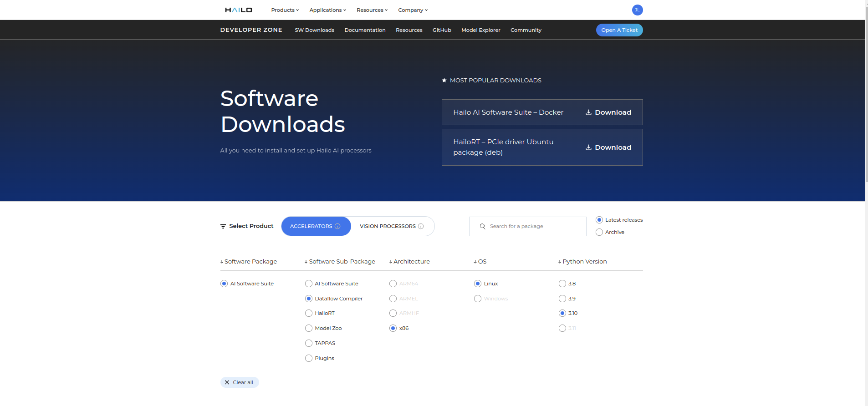Sort by Architecture column
Viewport: 868px width, 406px height.
(x=409, y=261)
